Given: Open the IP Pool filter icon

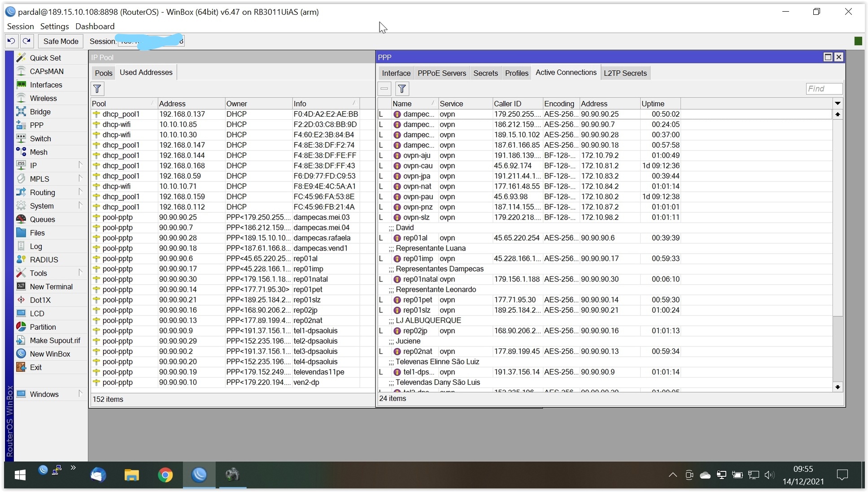Looking at the screenshot, I should click(x=97, y=89).
